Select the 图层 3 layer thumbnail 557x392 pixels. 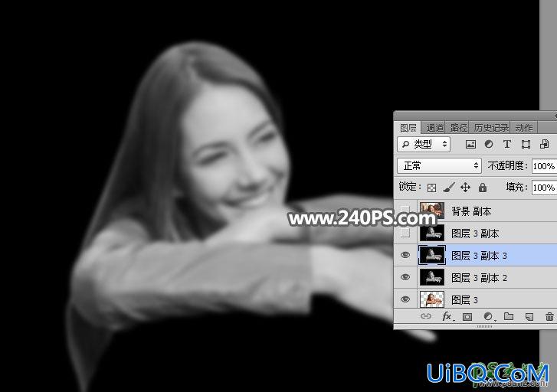click(432, 299)
